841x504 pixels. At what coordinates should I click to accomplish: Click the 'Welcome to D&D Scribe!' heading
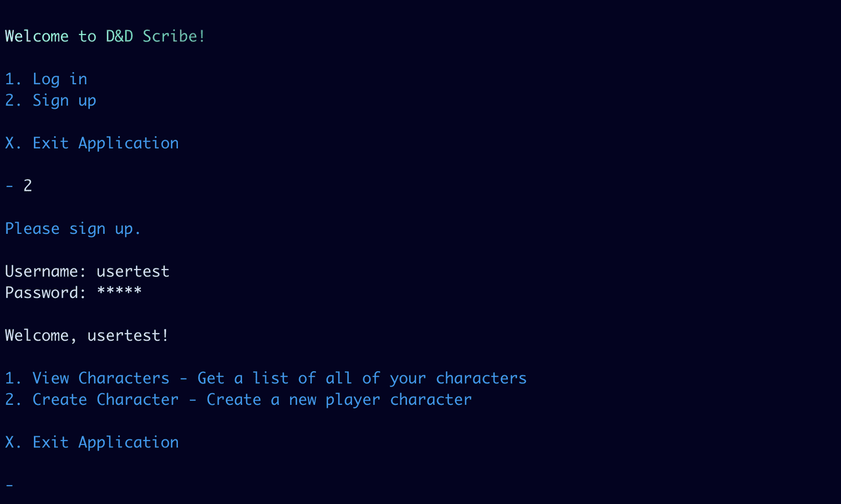pos(105,36)
